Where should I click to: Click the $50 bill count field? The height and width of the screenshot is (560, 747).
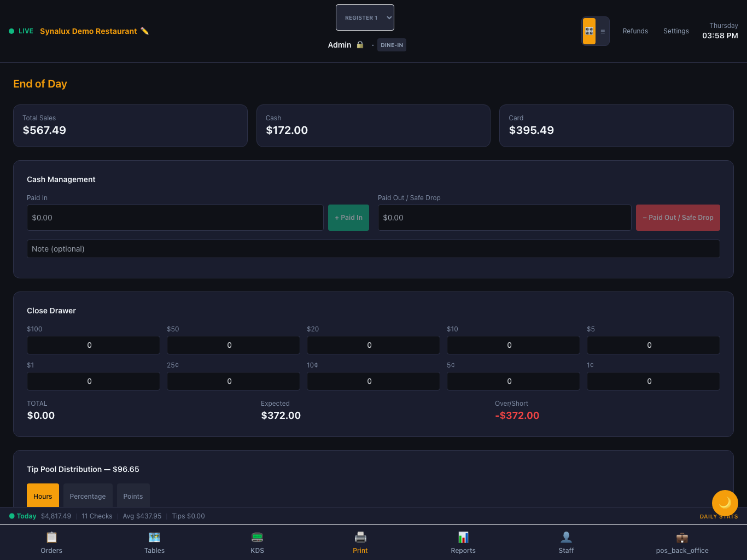coord(234,345)
